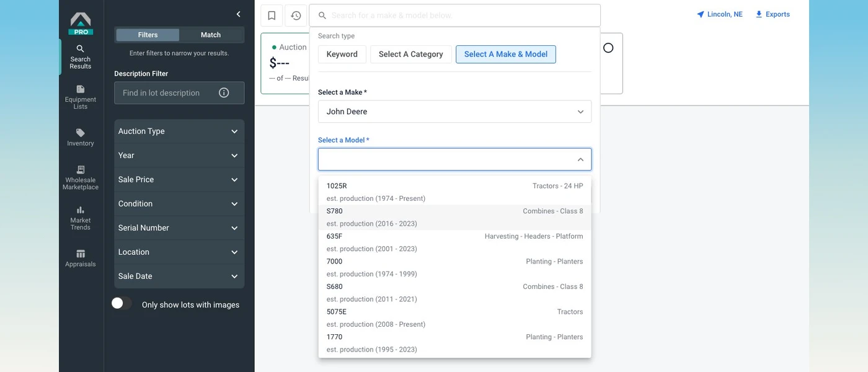Choose Select A Make & Model search type
The image size is (868, 372).
click(x=506, y=55)
